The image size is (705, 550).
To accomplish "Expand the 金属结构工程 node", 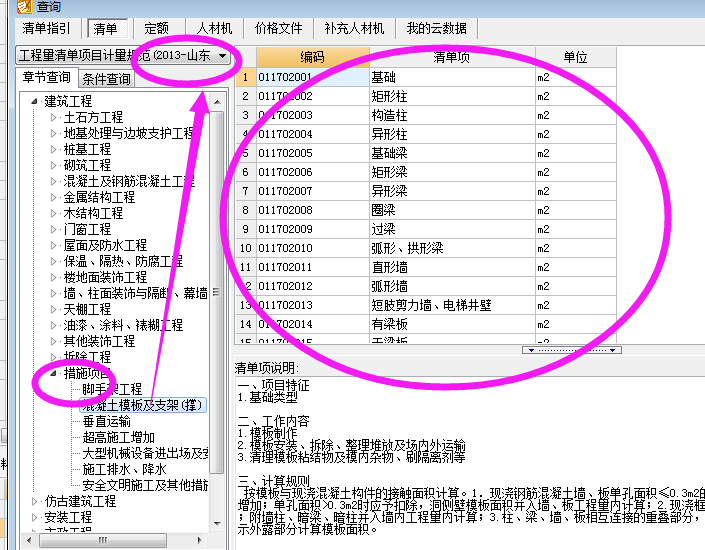I will [x=54, y=197].
